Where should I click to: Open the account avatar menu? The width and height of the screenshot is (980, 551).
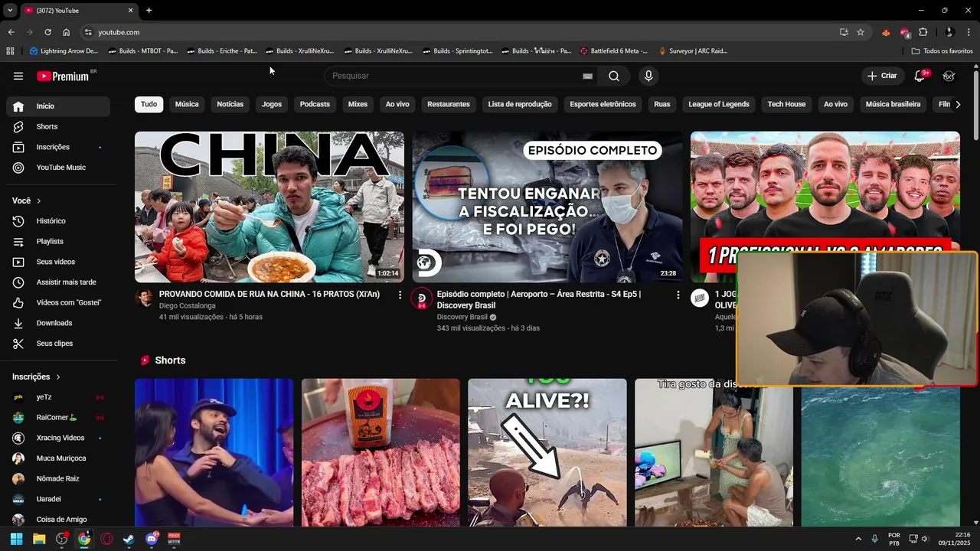click(949, 76)
